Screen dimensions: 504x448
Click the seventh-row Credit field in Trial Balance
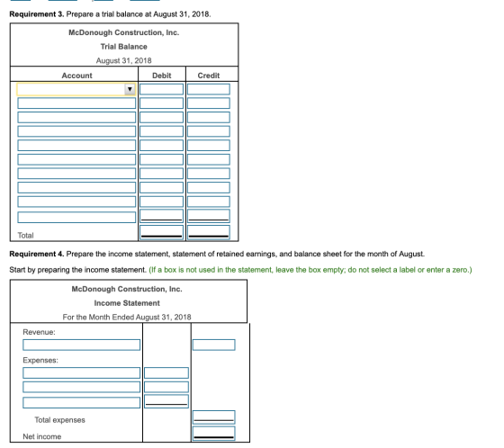(x=209, y=174)
